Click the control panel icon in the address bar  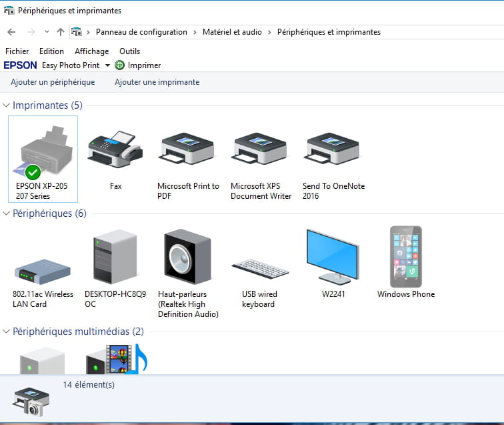point(77,32)
